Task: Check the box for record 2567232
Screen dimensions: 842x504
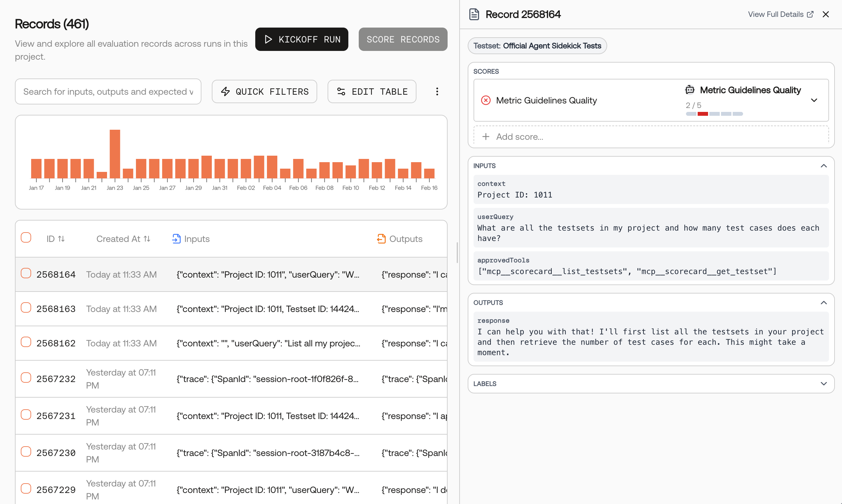Action: pyautogui.click(x=26, y=377)
